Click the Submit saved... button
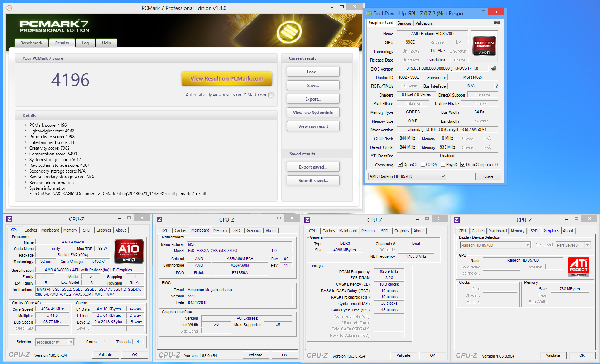Screen dimensions: 600x364 (x=313, y=181)
